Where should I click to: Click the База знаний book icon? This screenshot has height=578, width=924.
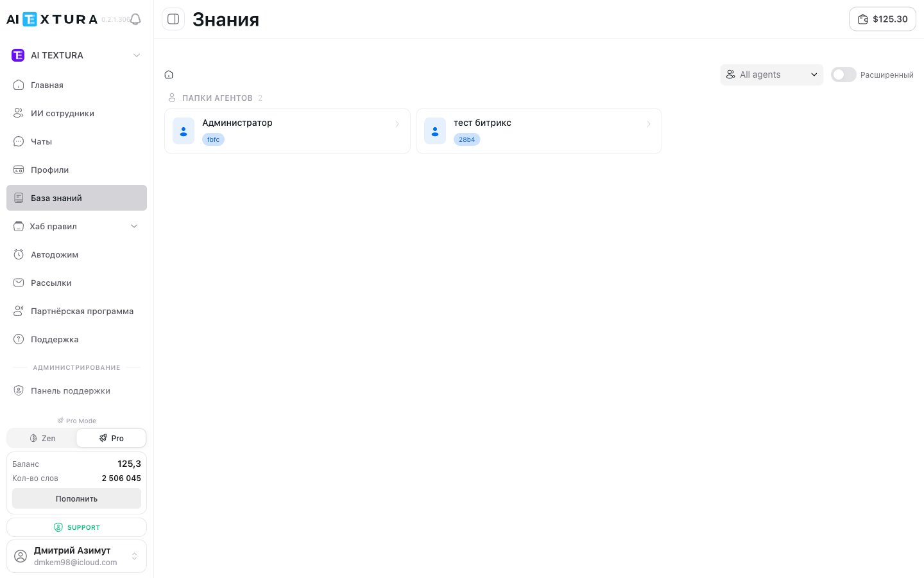19,198
